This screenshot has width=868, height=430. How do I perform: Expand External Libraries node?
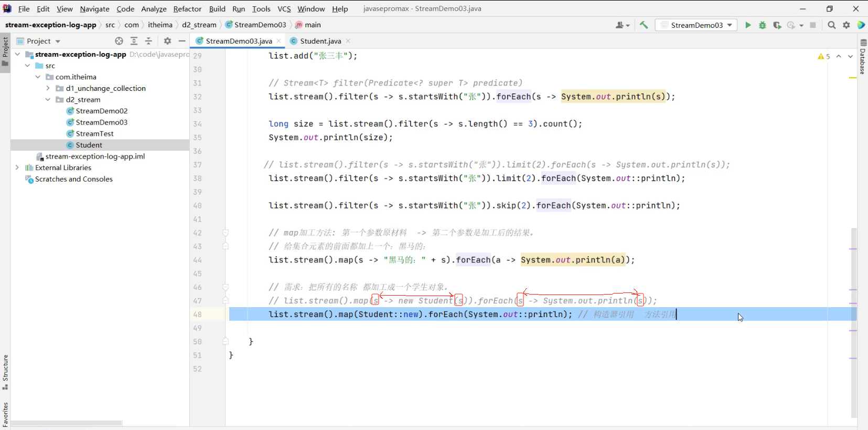tap(17, 167)
